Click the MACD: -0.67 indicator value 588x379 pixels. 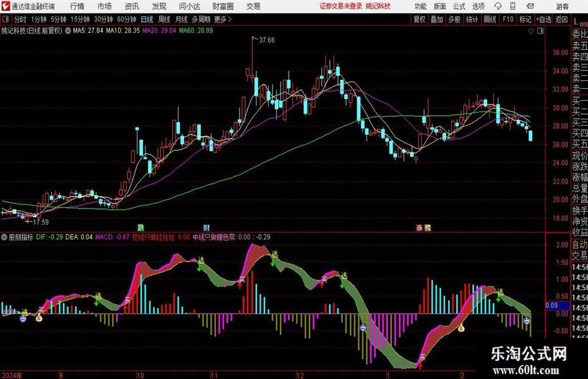[112, 237]
